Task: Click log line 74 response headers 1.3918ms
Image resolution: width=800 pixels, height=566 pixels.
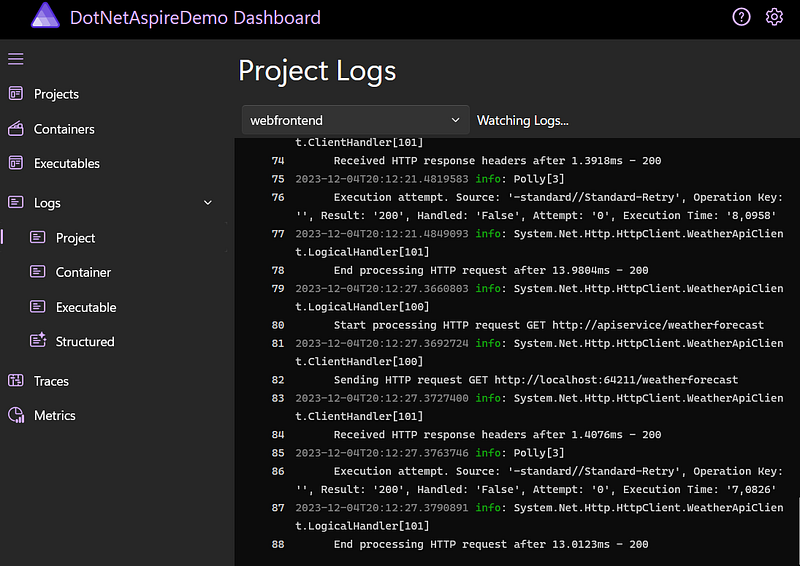Action: (x=497, y=161)
